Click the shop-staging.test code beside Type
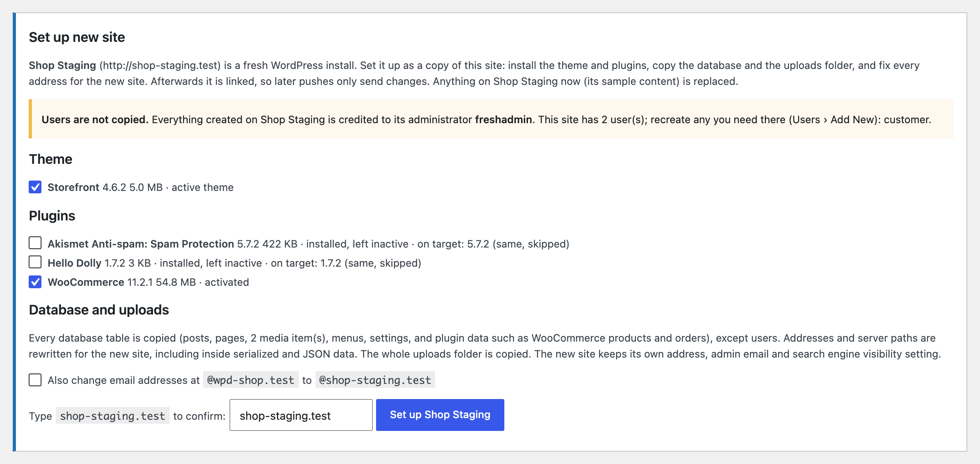The height and width of the screenshot is (464, 980). coord(113,416)
